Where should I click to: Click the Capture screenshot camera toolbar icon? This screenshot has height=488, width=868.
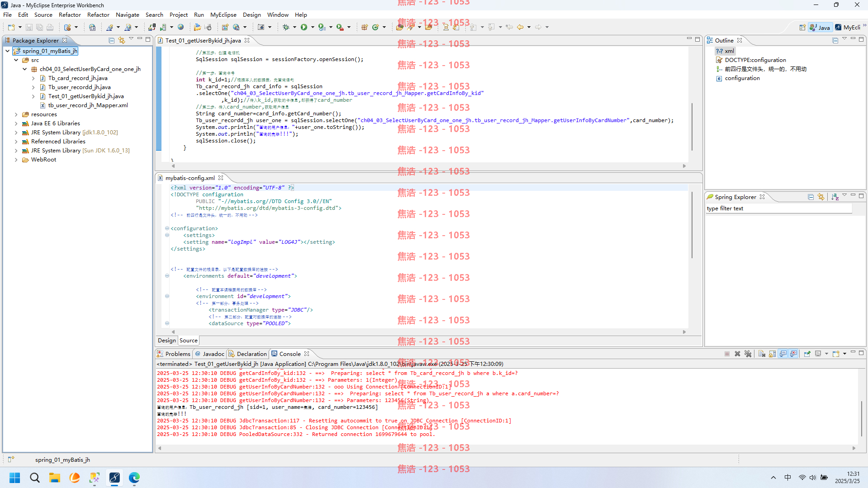click(261, 27)
